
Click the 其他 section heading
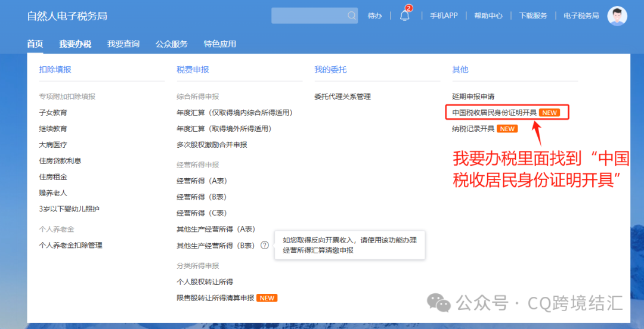click(x=460, y=69)
